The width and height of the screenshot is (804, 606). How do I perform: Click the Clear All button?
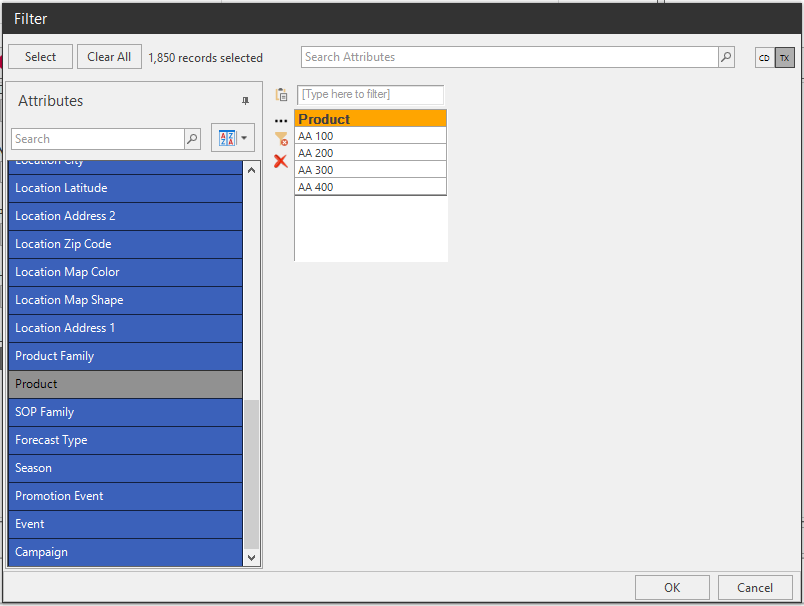pos(109,57)
